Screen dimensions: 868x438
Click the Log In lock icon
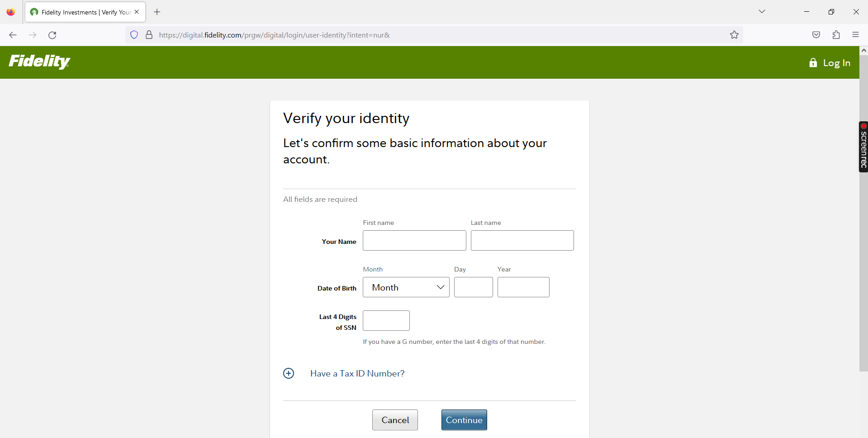813,63
